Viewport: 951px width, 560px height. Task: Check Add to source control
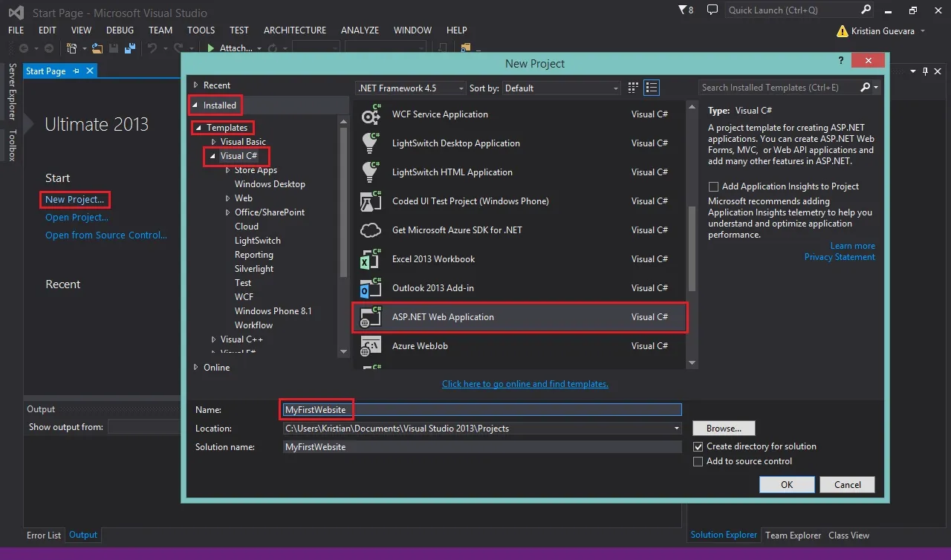point(698,461)
